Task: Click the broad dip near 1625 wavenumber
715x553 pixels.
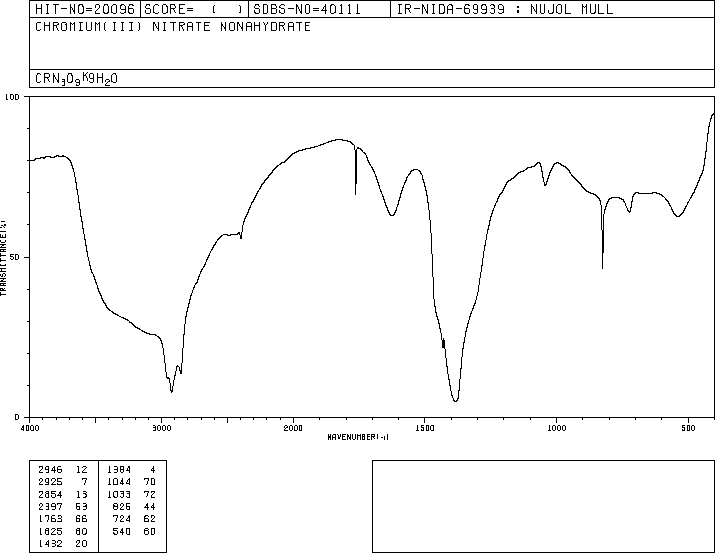Action: tap(392, 215)
